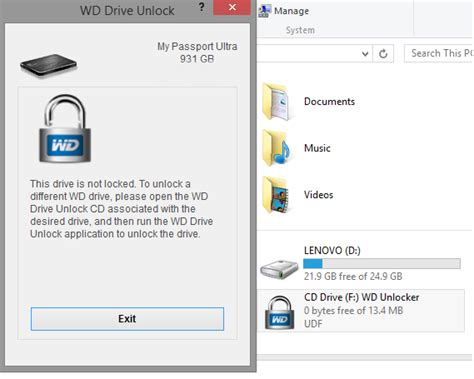
Task: Select the LENOVO (D:) drive icon
Action: click(x=279, y=269)
